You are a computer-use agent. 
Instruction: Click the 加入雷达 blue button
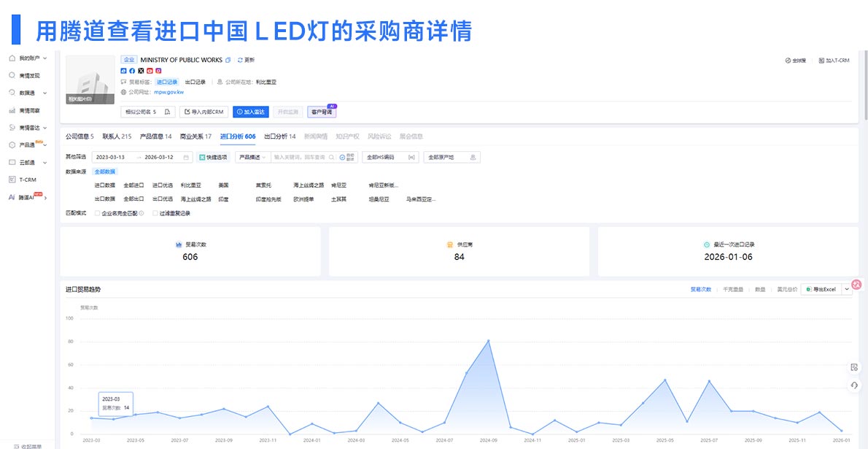click(252, 112)
